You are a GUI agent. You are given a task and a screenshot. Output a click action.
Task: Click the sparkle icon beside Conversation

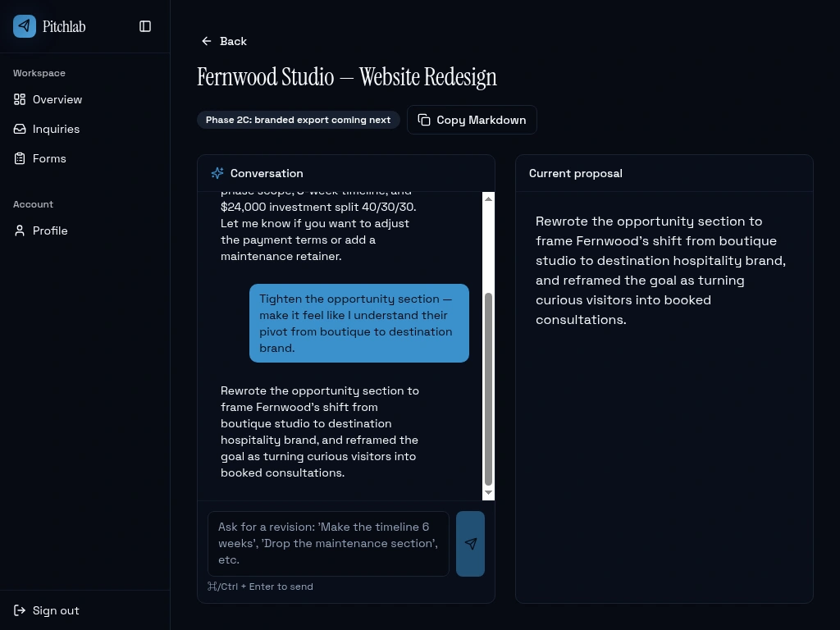point(217,173)
